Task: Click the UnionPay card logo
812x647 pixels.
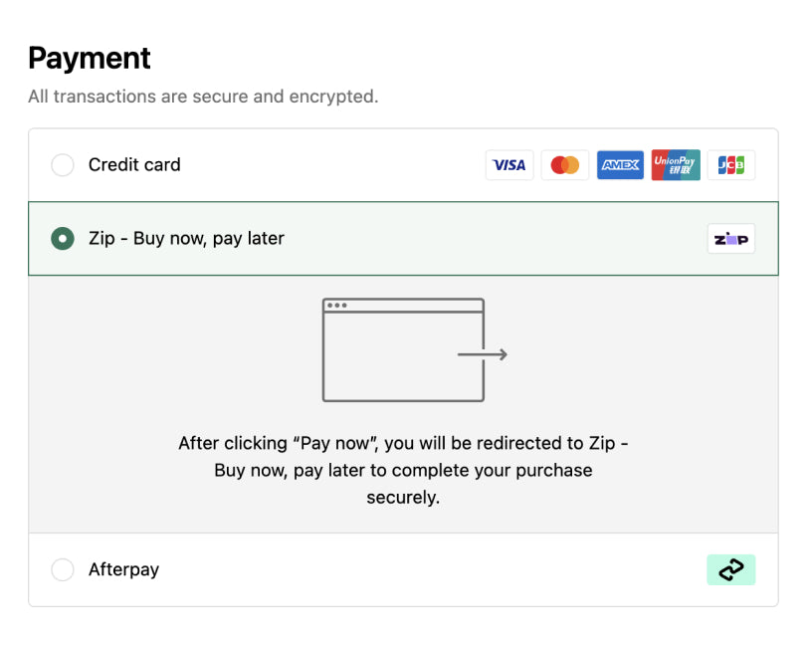Action: click(x=676, y=165)
